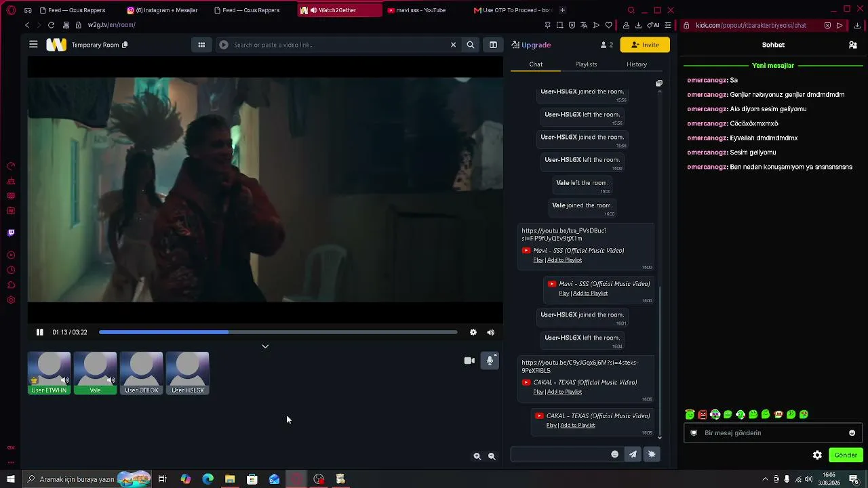Open the Windows Start menu
Image resolution: width=868 pixels, height=488 pixels.
tap(11, 479)
